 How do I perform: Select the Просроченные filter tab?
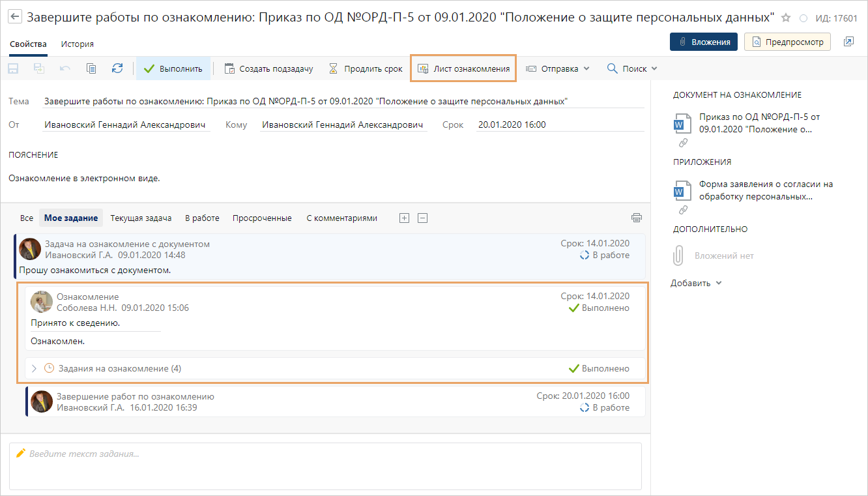coord(262,218)
